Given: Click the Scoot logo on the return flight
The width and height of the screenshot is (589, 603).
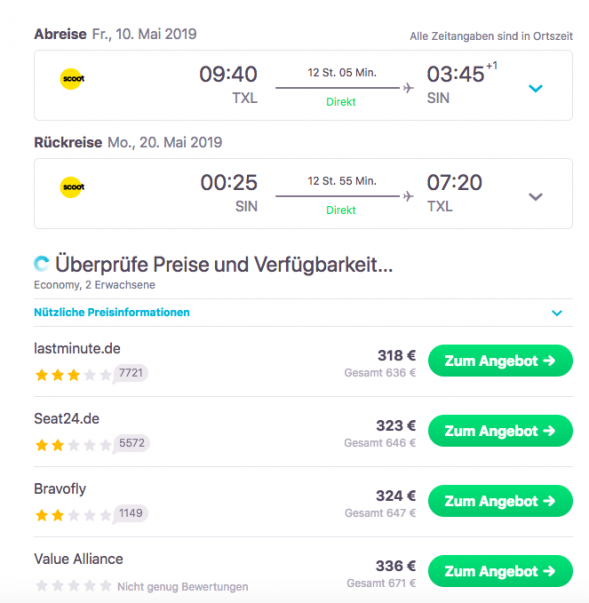Looking at the screenshot, I should [x=72, y=187].
